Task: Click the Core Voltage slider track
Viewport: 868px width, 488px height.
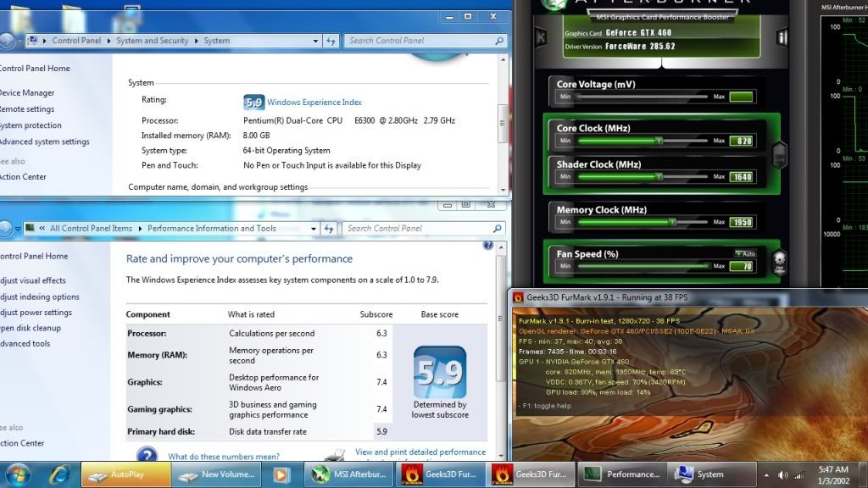Action: pyautogui.click(x=643, y=97)
